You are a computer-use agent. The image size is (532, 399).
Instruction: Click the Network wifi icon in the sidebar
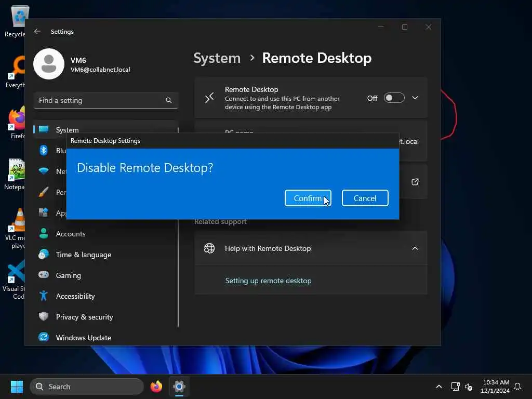(x=44, y=171)
